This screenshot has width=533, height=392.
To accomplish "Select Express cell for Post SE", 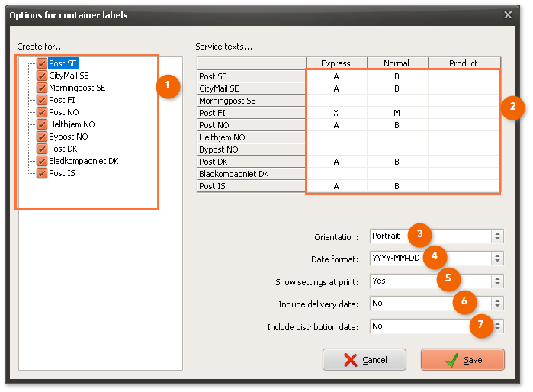I will coord(336,76).
